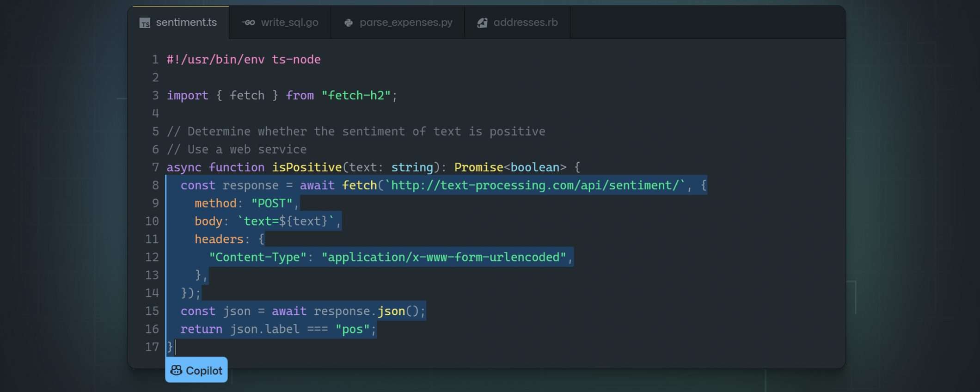This screenshot has width=980, height=392.
Task: Click line number 1 in the gutter
Action: tap(155, 60)
